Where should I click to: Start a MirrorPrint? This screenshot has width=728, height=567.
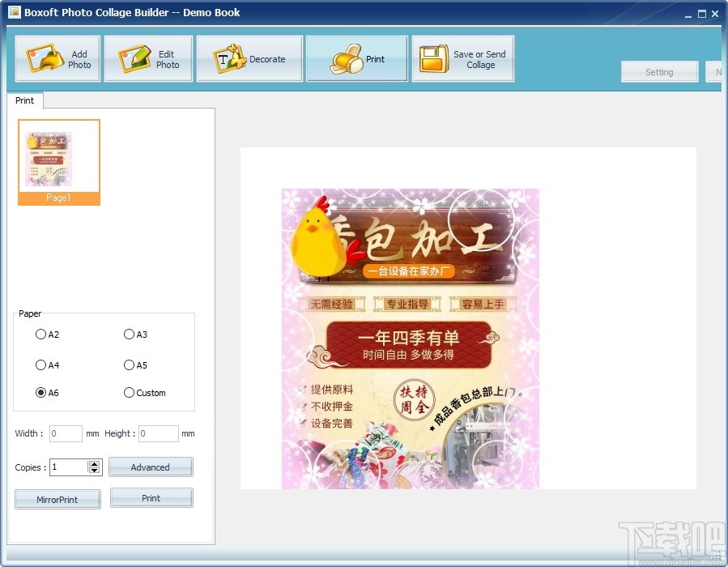point(57,499)
